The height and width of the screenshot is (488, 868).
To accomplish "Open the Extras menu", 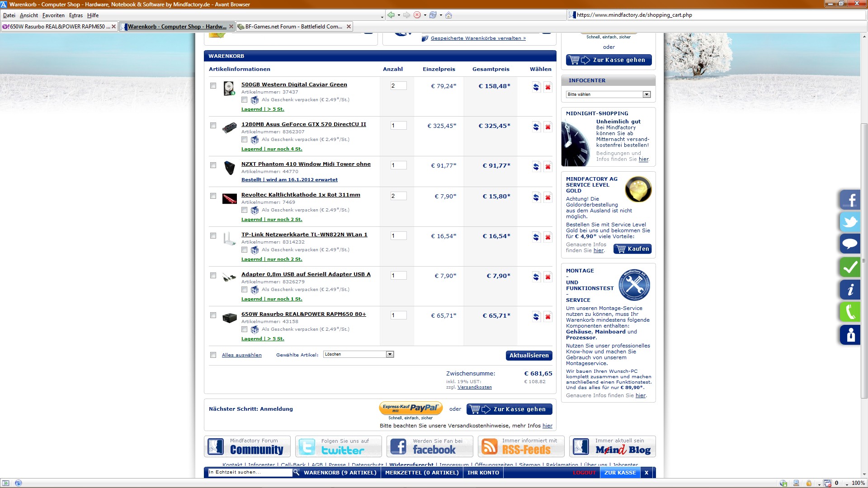I will pyautogui.click(x=76, y=15).
